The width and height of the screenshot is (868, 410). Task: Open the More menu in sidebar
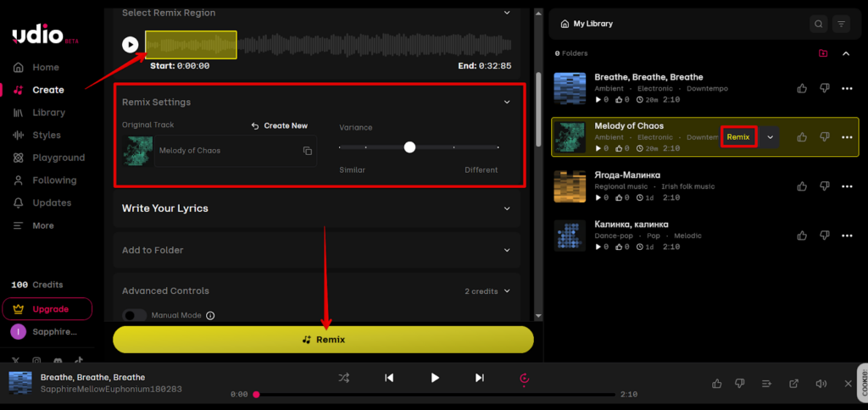(x=33, y=225)
